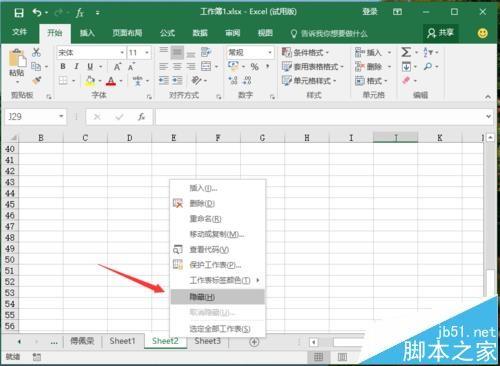Choose 隐藏(H) in the context menu
Viewport: 500px width, 366px height.
tap(218, 296)
